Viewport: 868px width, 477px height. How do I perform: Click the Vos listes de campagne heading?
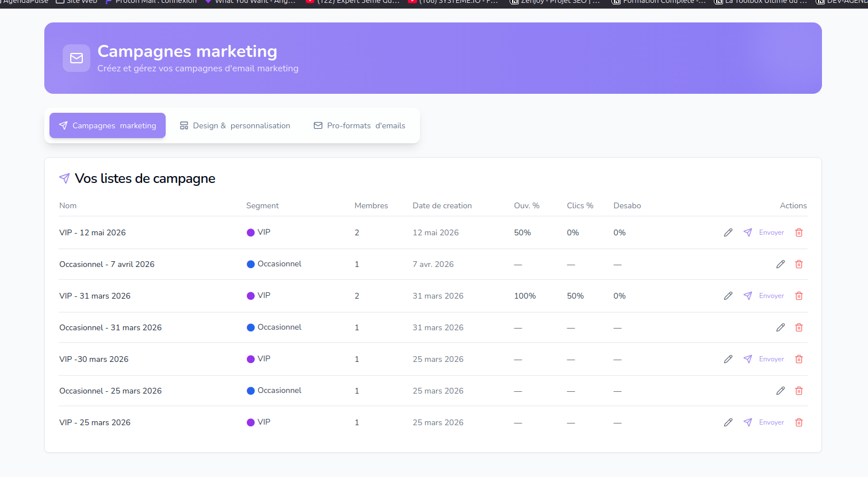[x=145, y=178]
